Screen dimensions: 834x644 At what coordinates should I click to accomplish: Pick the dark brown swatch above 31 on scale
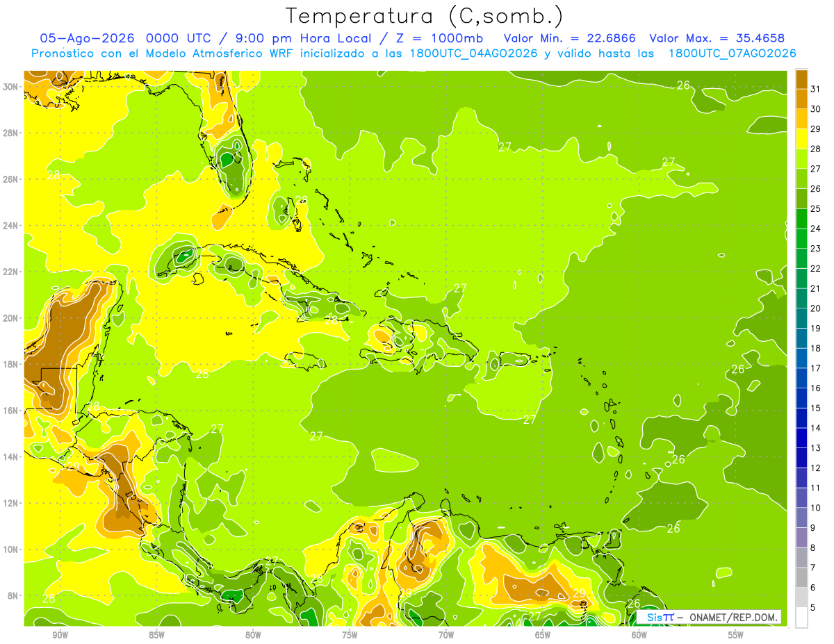pyautogui.click(x=801, y=79)
